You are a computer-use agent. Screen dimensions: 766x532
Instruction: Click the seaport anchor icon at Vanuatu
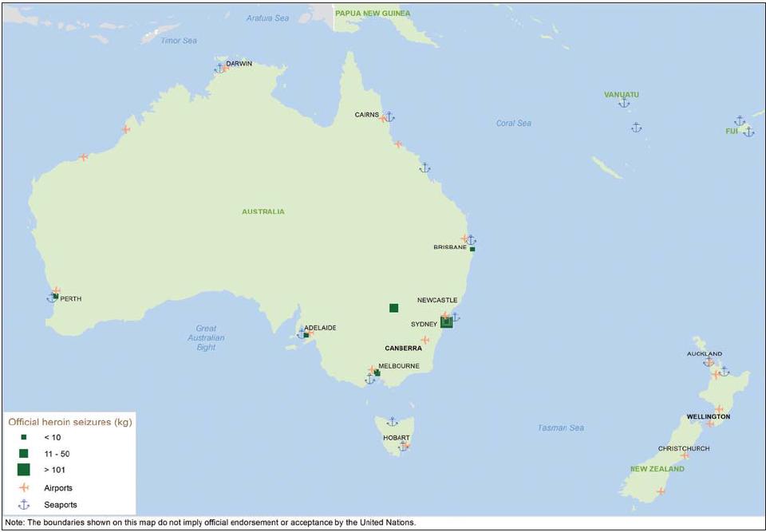[624, 103]
